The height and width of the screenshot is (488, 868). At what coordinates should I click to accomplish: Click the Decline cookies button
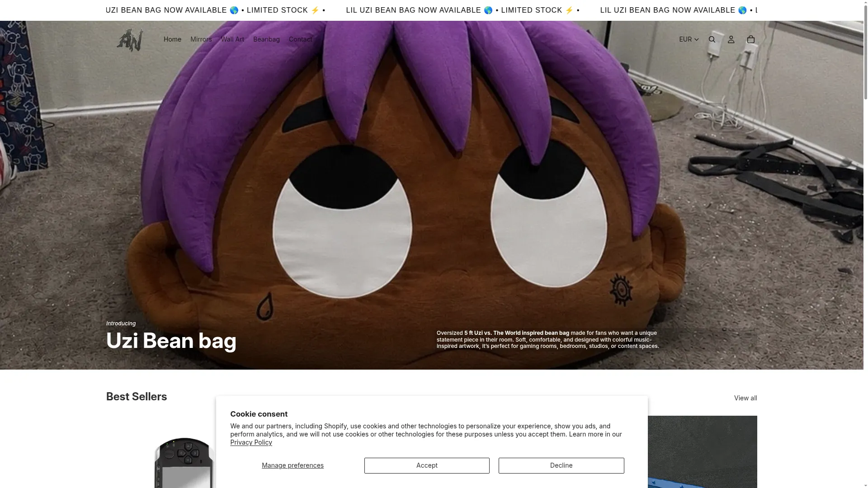coord(561,465)
